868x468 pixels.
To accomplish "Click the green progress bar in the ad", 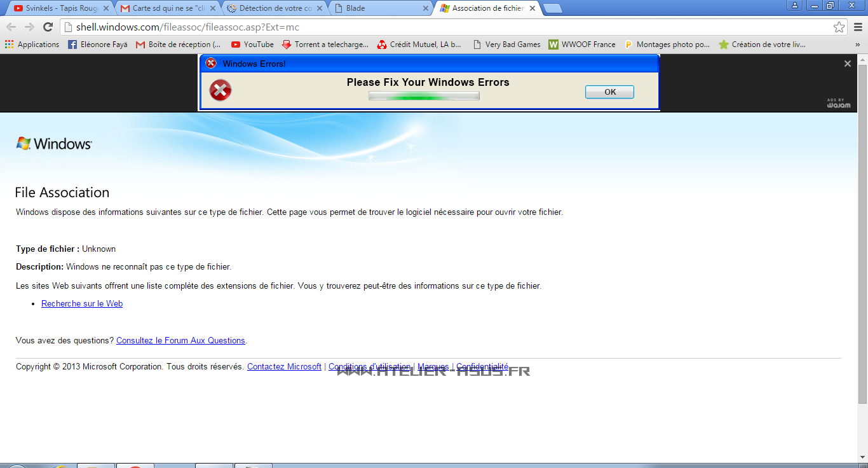I will [x=424, y=96].
